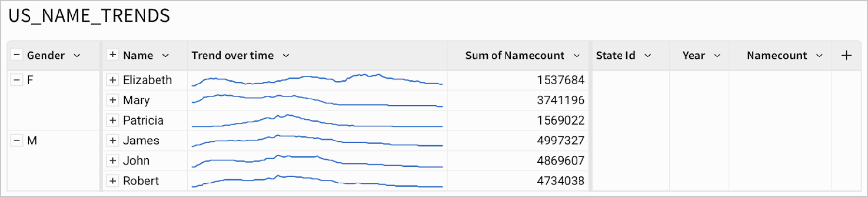
Task: Expand the Patricia row
Action: pos(113,120)
